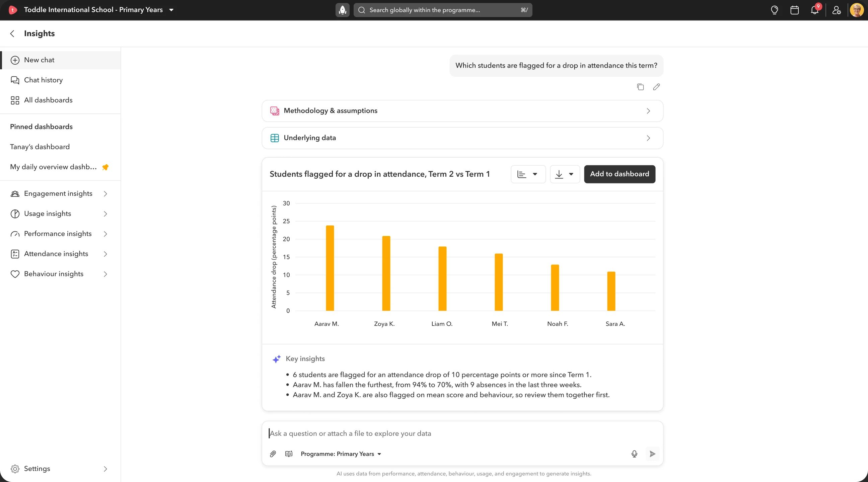
Task: Start a New chat
Action: pyautogui.click(x=61, y=60)
